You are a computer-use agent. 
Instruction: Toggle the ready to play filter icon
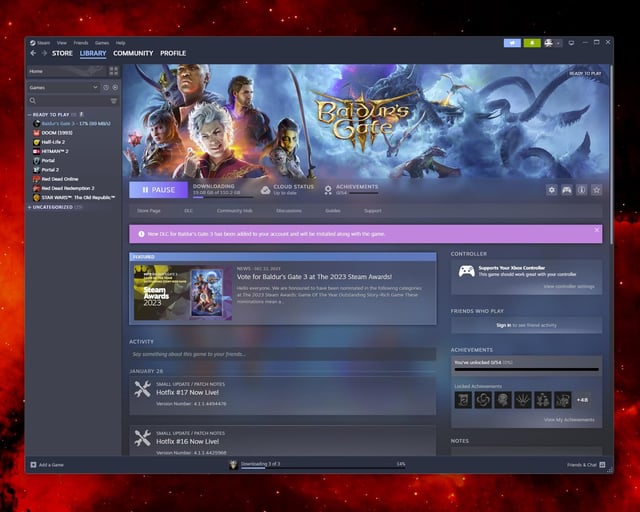pos(115,87)
